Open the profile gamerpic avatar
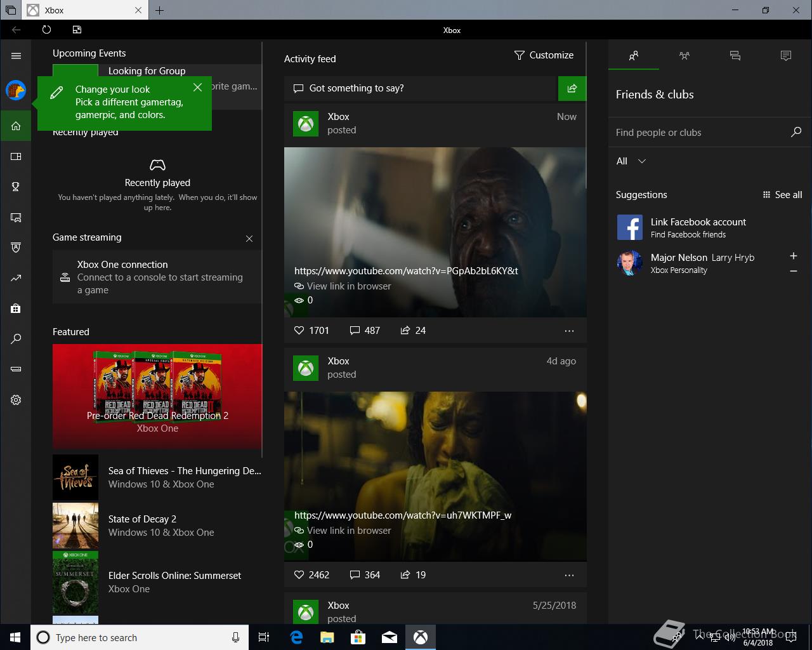Image resolution: width=812 pixels, height=650 pixels. pos(16,90)
